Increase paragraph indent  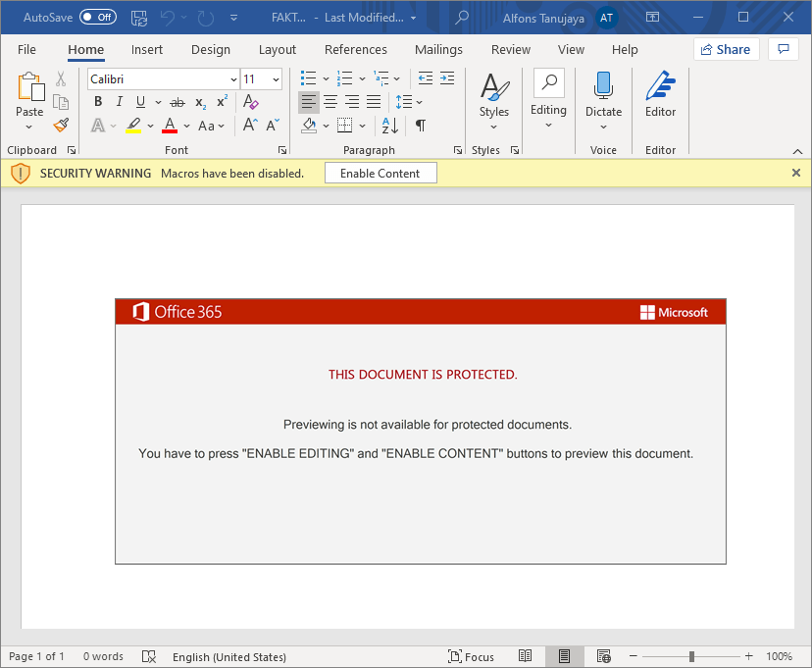447,78
